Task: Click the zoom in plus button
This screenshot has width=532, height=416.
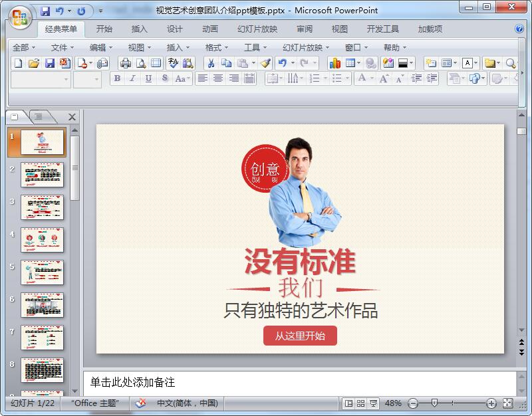Action: pyautogui.click(x=491, y=403)
